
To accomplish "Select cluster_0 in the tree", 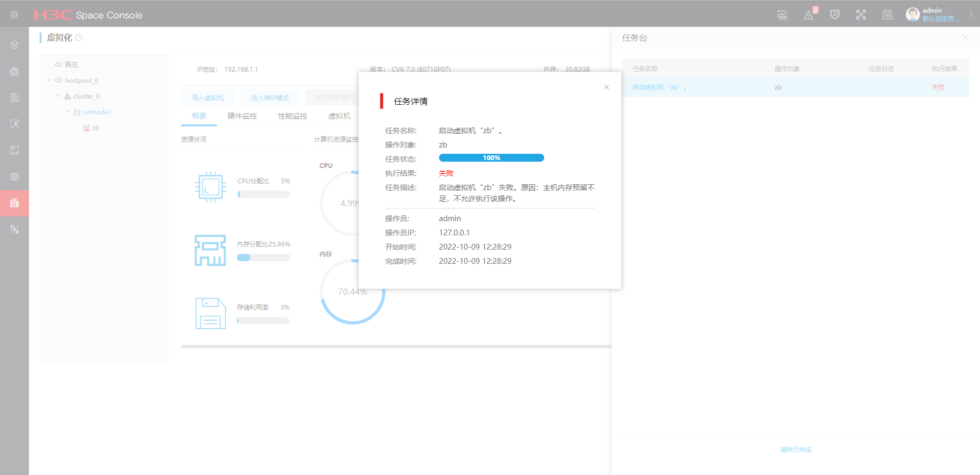I will click(x=86, y=96).
